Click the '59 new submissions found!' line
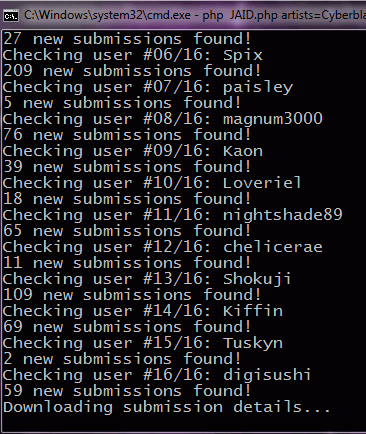366x434 pixels. [127, 391]
